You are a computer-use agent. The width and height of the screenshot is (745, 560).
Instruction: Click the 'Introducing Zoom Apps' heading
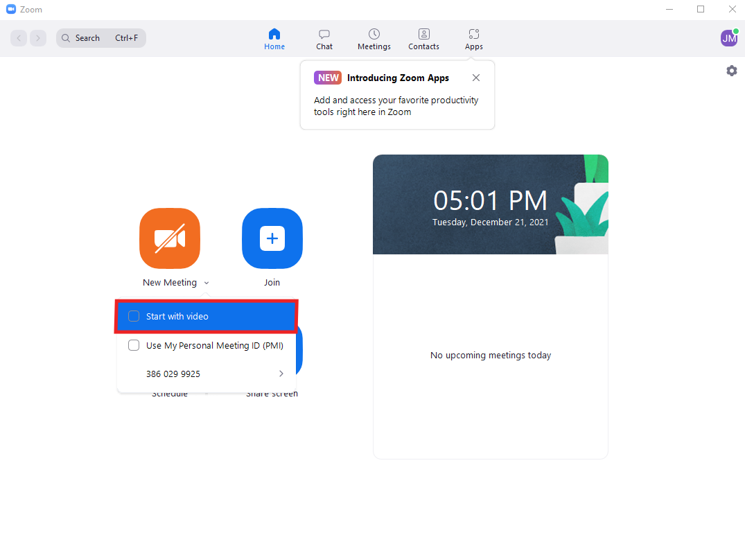point(398,78)
